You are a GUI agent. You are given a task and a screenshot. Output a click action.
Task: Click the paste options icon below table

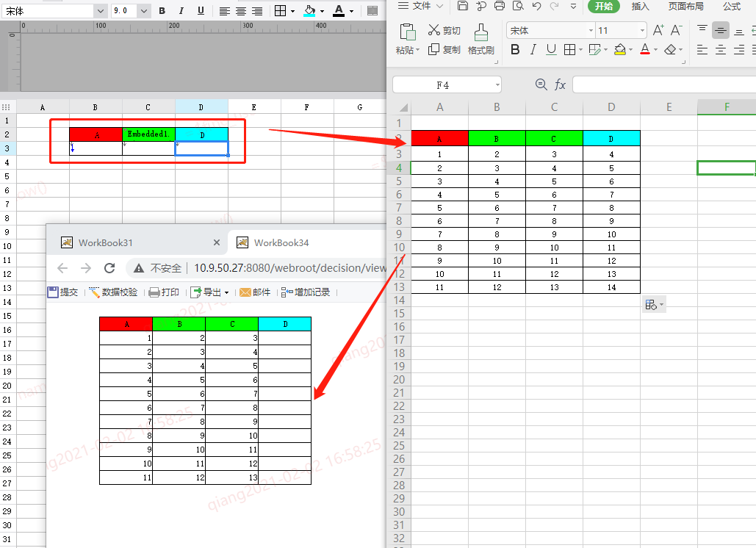654,305
